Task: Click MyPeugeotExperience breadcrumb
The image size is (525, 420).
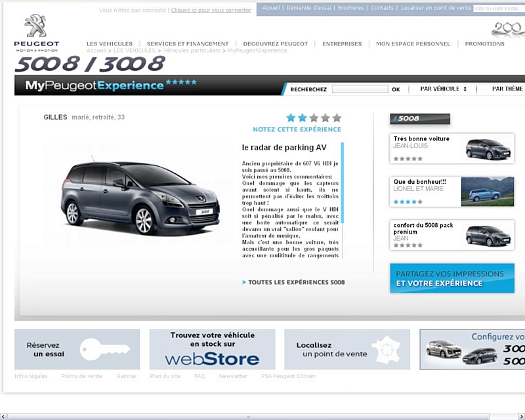Action: click(x=257, y=51)
